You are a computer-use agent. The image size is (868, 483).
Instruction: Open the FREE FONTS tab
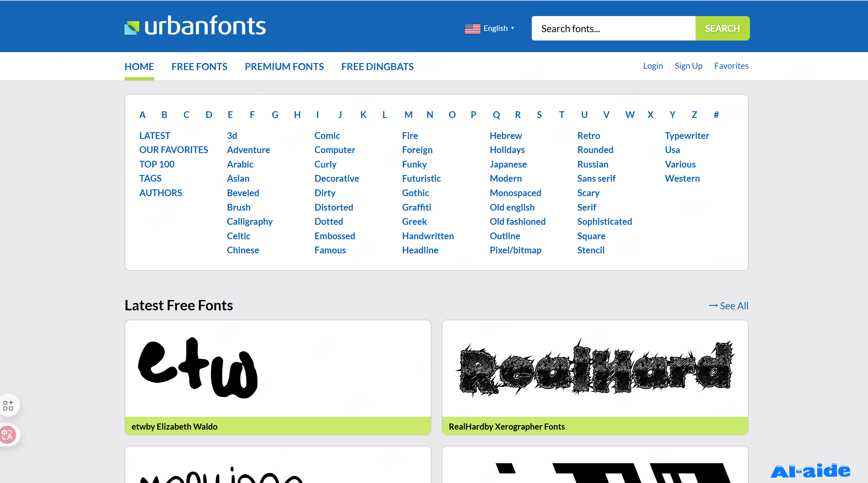point(199,67)
